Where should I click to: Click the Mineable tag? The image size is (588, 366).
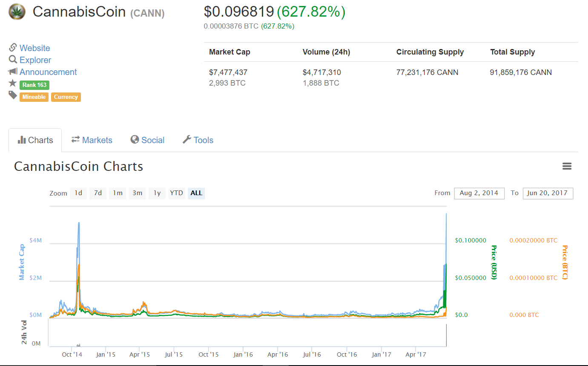[x=34, y=97]
